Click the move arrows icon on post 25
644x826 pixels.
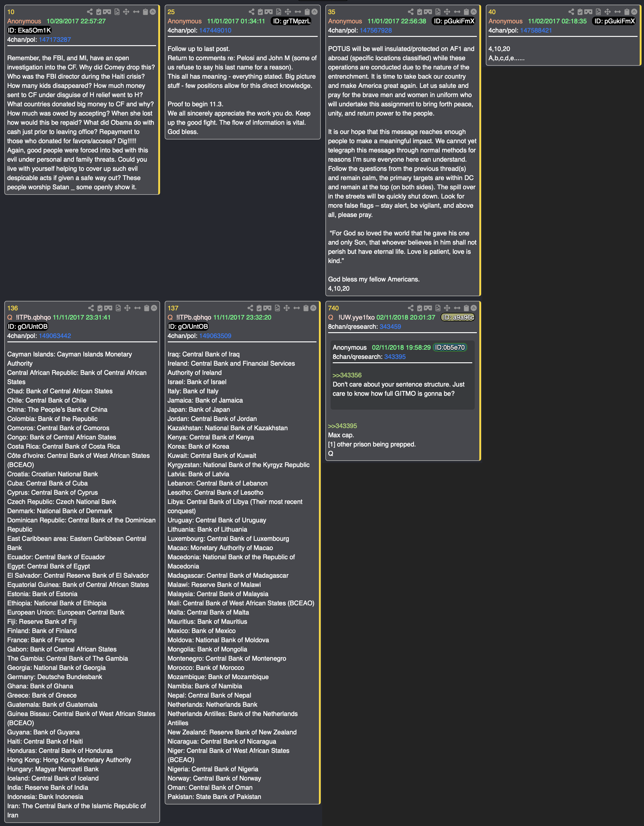click(x=288, y=12)
